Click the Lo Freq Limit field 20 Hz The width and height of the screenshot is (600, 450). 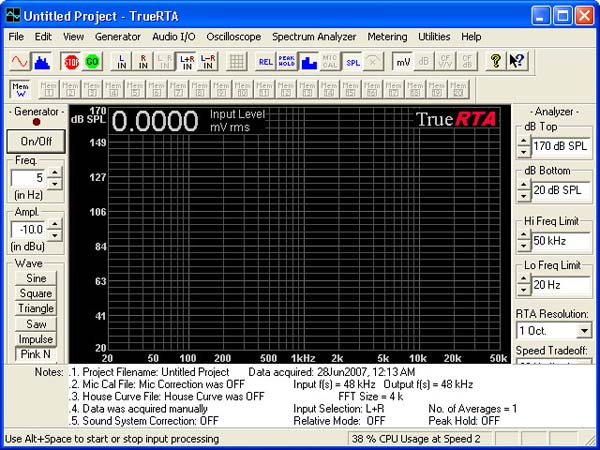point(561,285)
